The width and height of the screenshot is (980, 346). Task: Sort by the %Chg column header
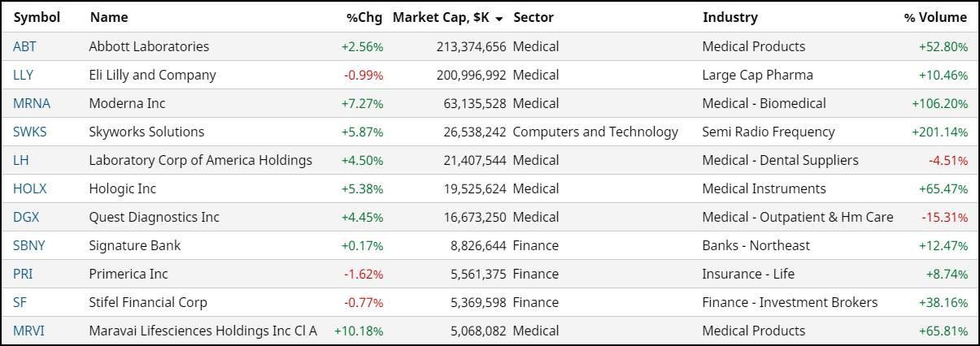[364, 17]
